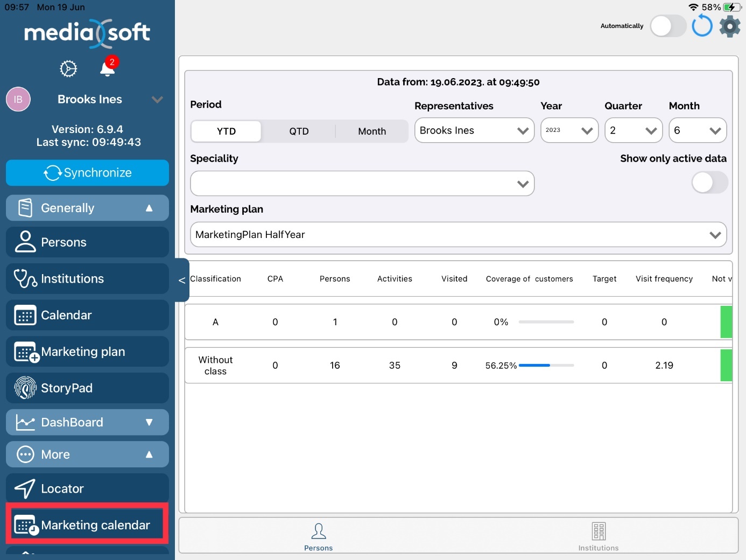Select the QTD period option
This screenshot has height=560, width=746.
[299, 131]
